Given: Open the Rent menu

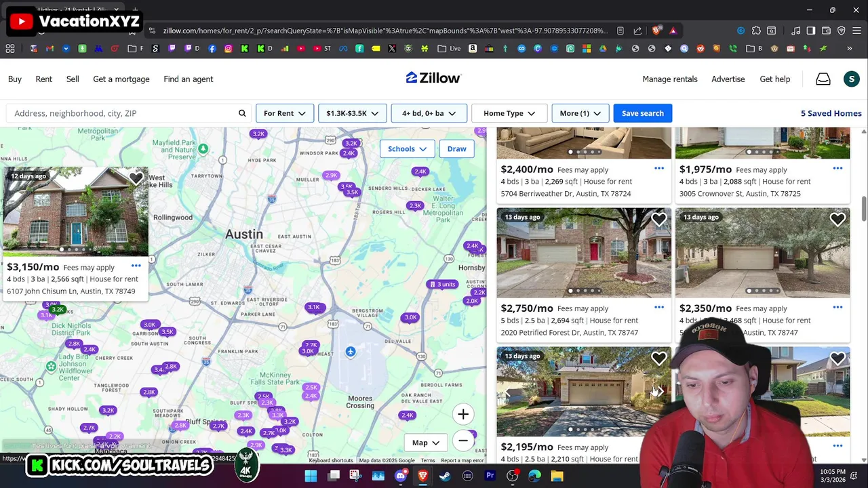Looking at the screenshot, I should point(43,79).
